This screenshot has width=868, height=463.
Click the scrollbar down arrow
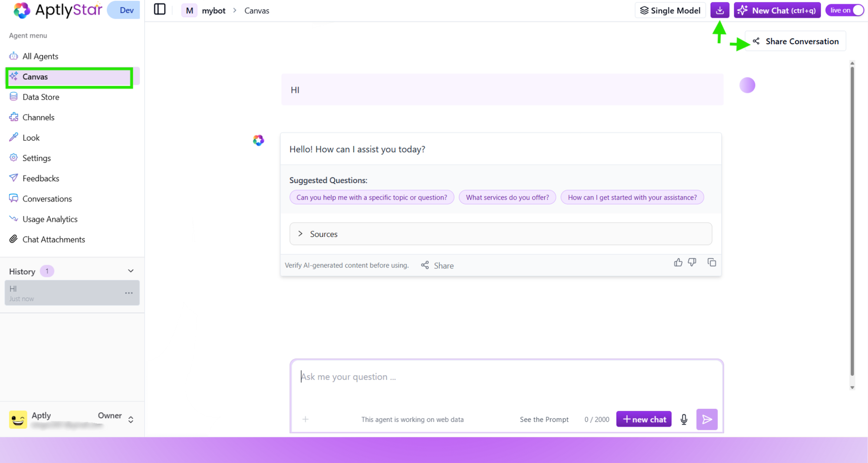coord(852,387)
